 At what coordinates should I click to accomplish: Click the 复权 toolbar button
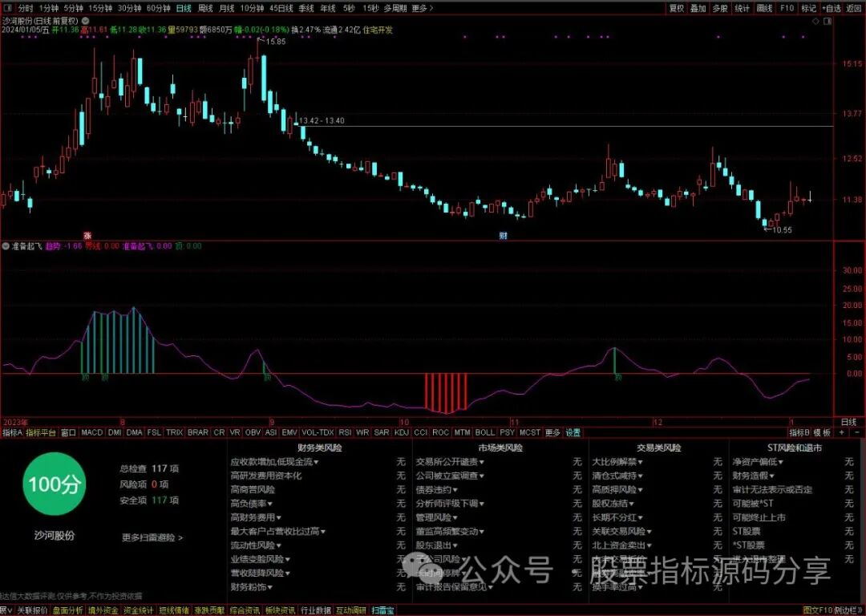pyautogui.click(x=677, y=8)
